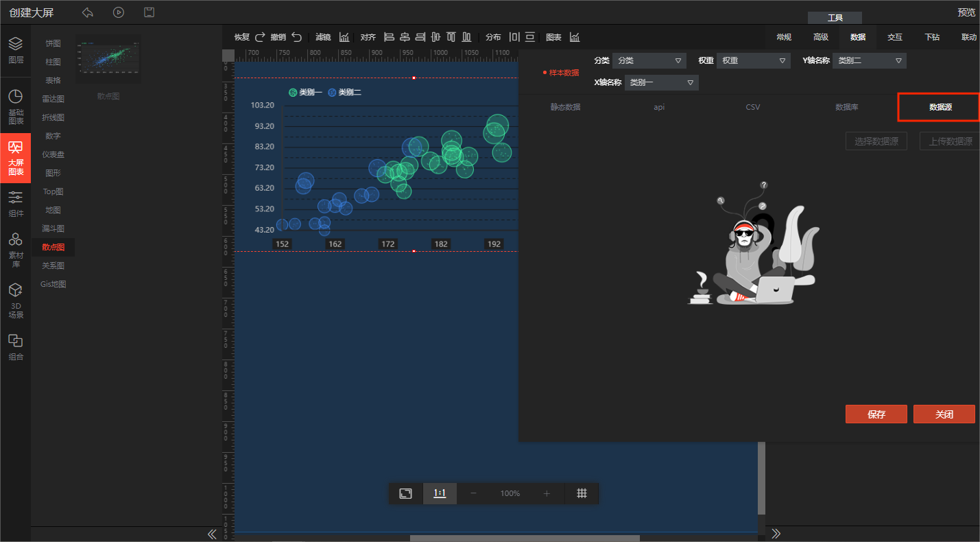Click the 工具 tools label

coord(835,18)
